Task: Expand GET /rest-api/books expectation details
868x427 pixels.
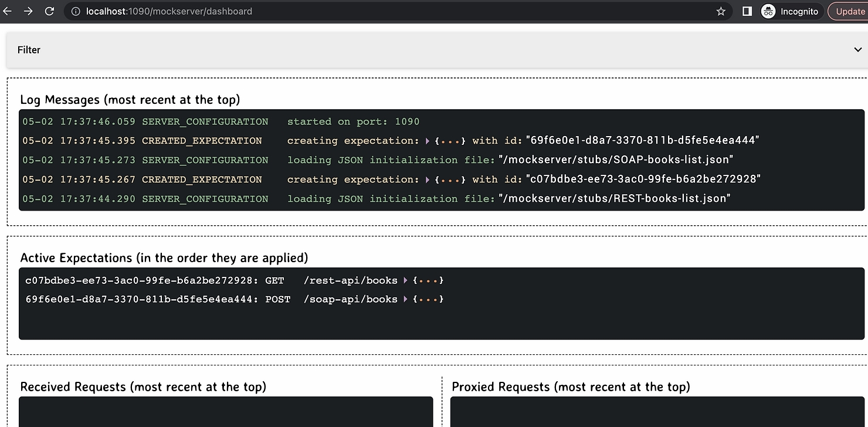Action: pyautogui.click(x=406, y=281)
